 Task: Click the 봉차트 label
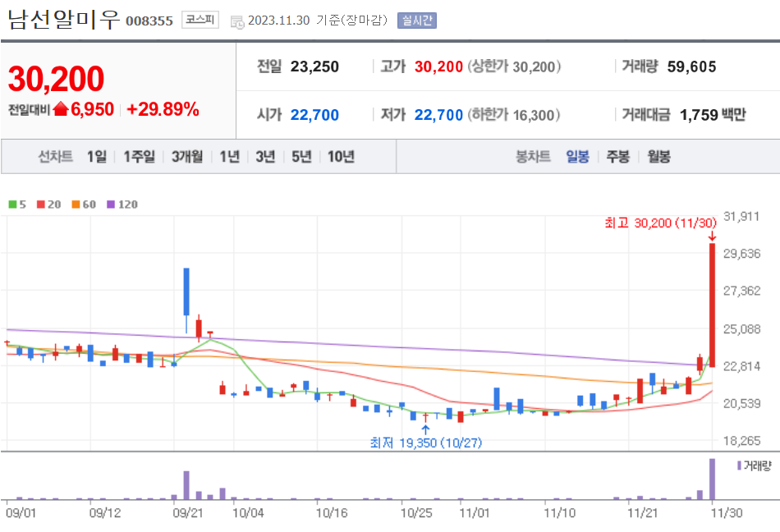point(533,157)
